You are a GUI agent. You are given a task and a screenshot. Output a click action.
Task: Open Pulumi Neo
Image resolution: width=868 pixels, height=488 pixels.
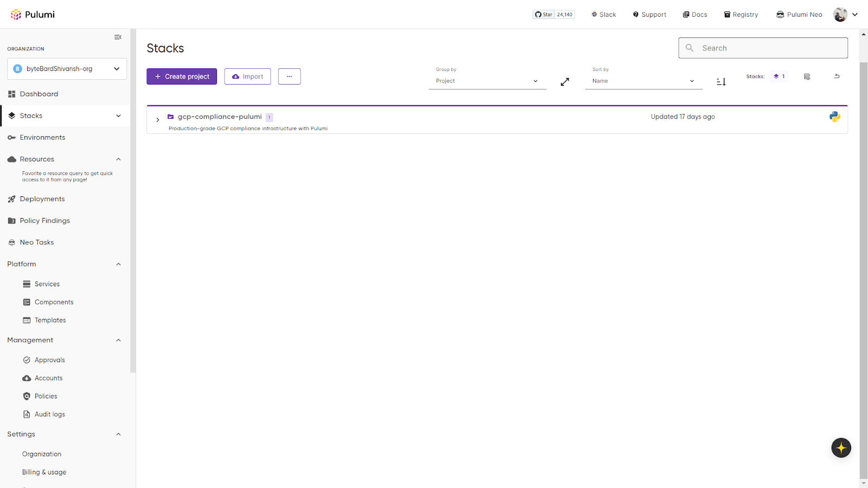pos(799,15)
